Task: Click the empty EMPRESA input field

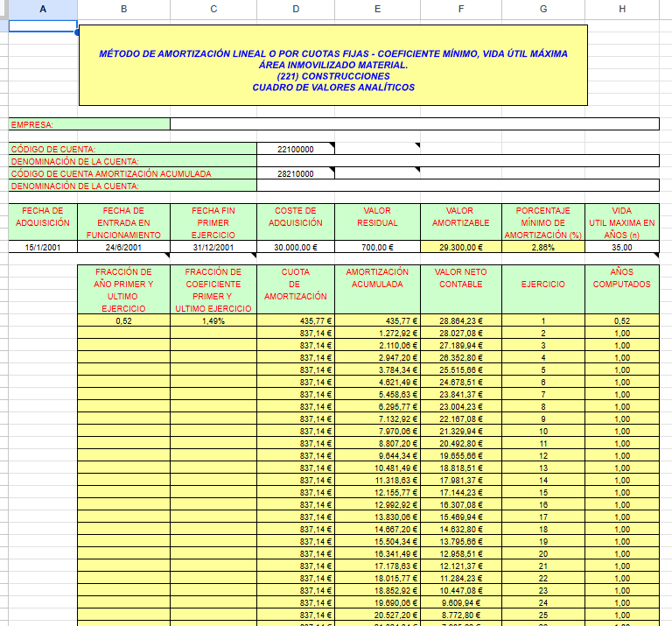Action: 414,124
